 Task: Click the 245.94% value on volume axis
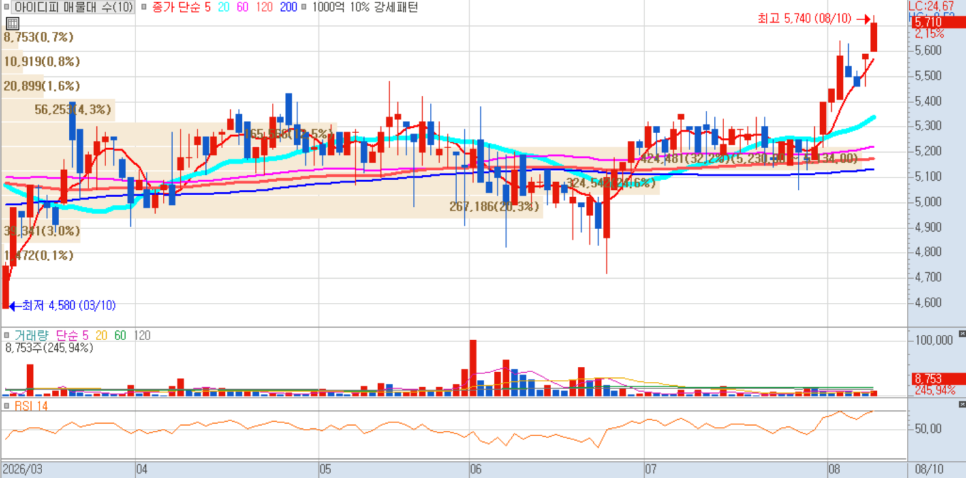tap(934, 389)
